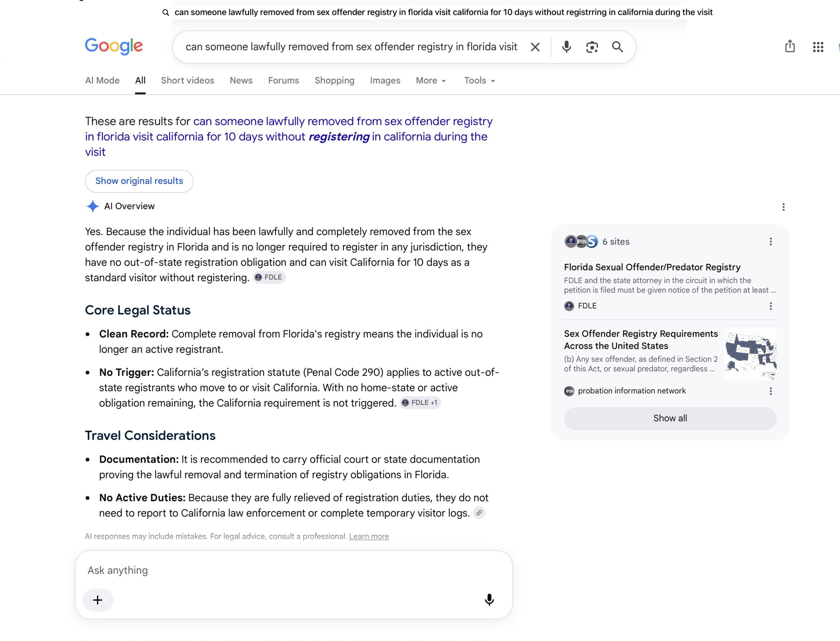The height and width of the screenshot is (641, 840).
Task: Start voice search with microphone icon
Action: click(x=566, y=47)
